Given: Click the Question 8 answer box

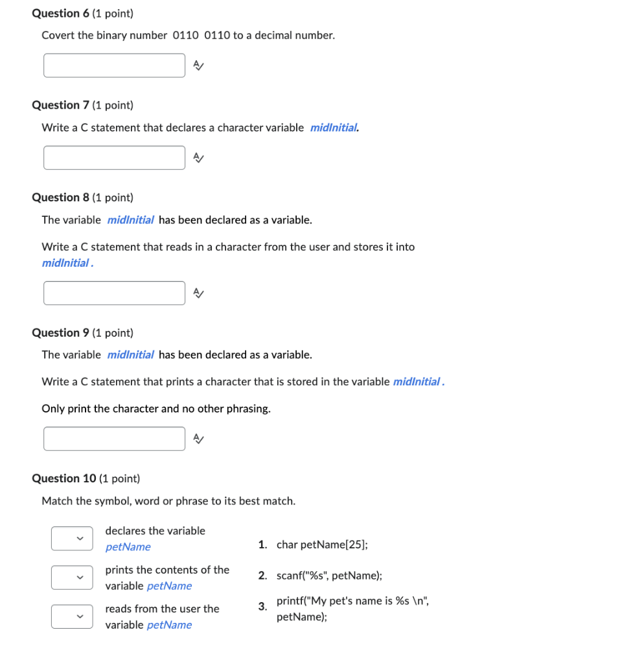Looking at the screenshot, I should (114, 293).
